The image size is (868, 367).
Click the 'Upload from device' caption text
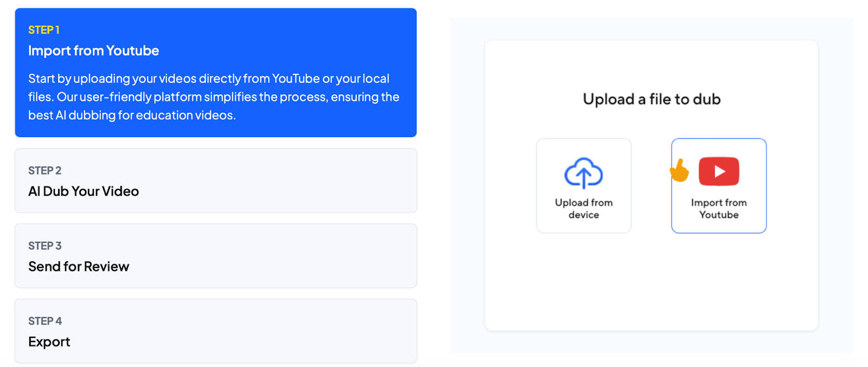point(584,209)
